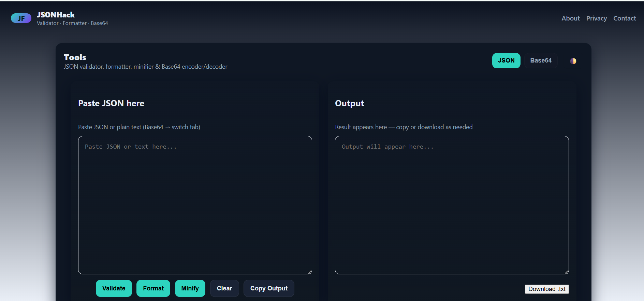
Task: Click the input textarea resize handle
Action: click(309, 272)
